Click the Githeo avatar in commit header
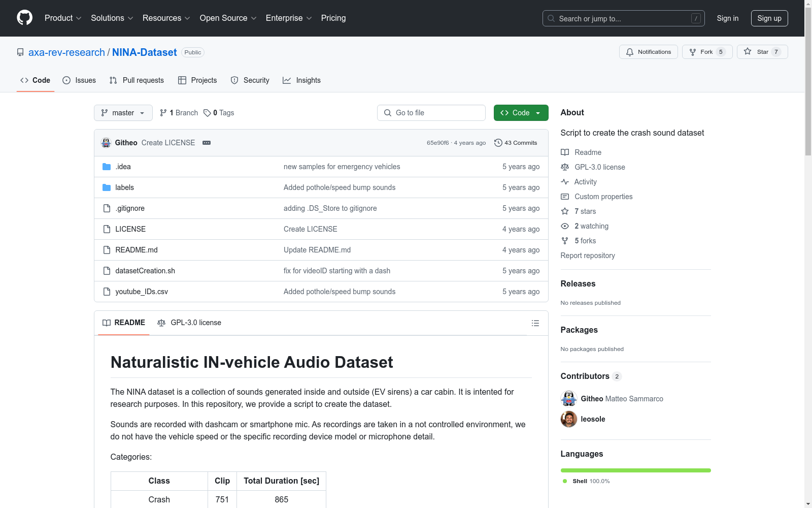 pos(106,143)
